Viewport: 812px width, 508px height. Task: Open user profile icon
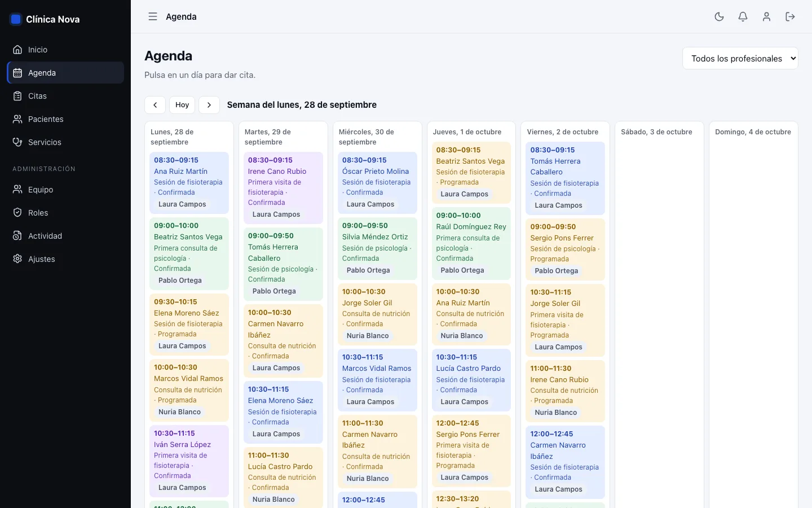(x=766, y=17)
